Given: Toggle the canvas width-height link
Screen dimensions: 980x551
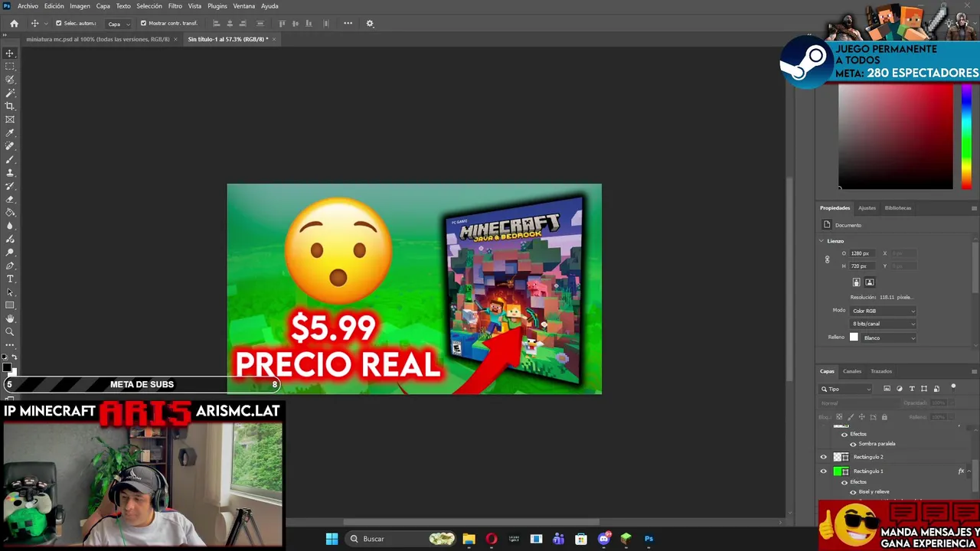Looking at the screenshot, I should 827,259.
